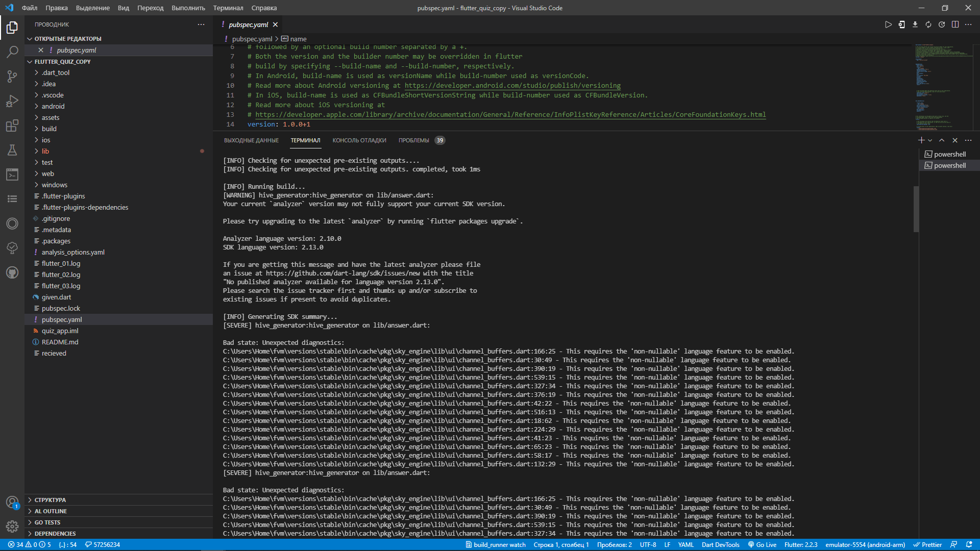Open the developer.android.com versioning link

click(512, 85)
